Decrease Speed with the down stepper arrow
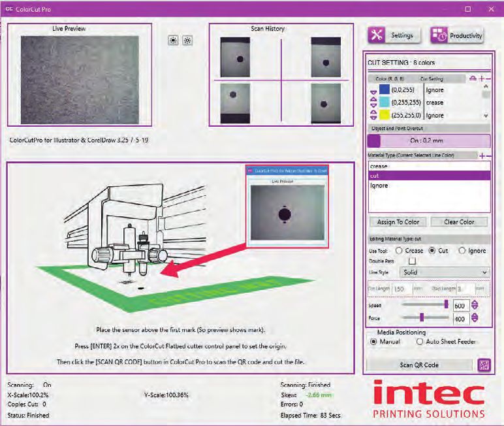 (x=475, y=308)
